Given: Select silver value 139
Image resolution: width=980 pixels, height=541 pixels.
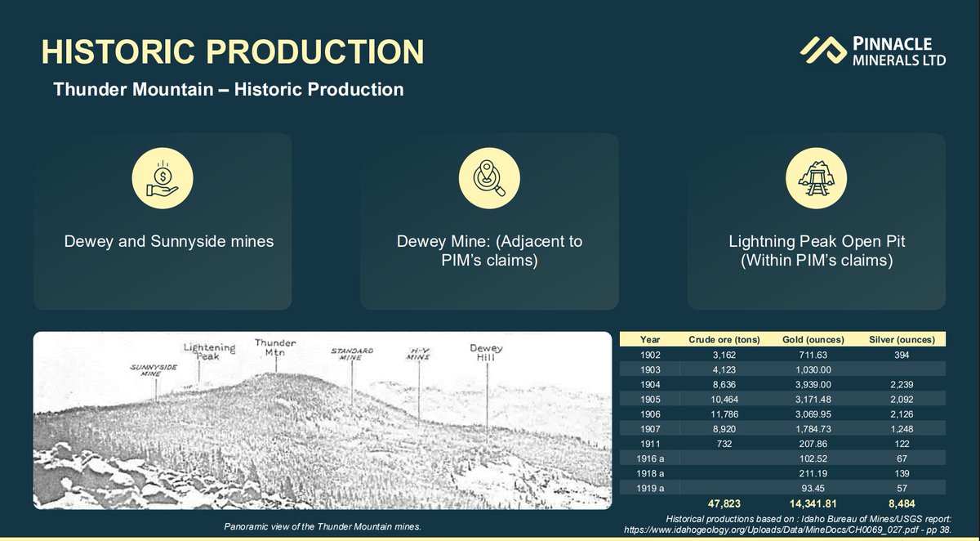Looking at the screenshot, I should pyautogui.click(x=901, y=472).
